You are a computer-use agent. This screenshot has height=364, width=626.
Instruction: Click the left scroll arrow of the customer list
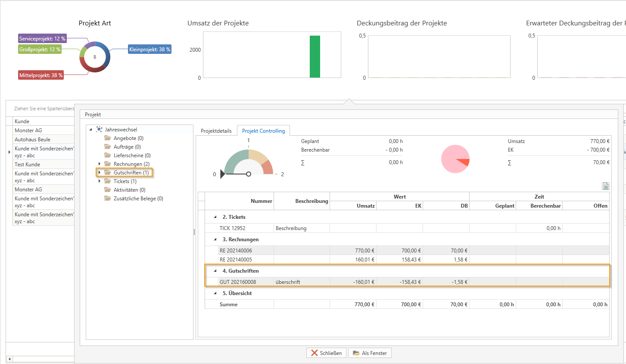pyautogui.click(x=9, y=359)
